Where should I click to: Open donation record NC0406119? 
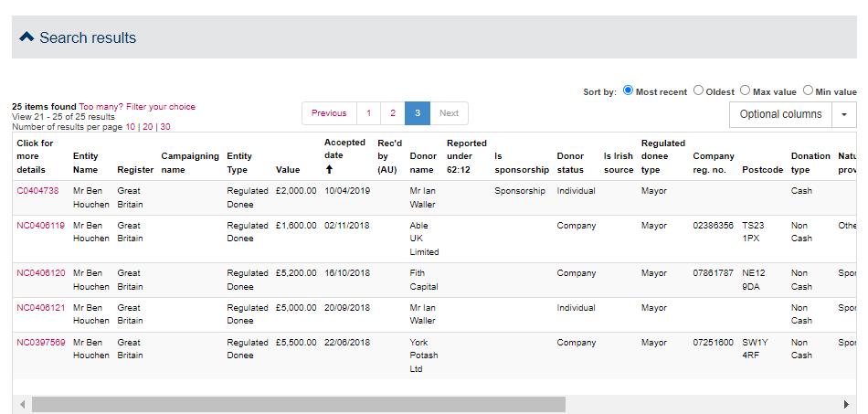pos(40,225)
